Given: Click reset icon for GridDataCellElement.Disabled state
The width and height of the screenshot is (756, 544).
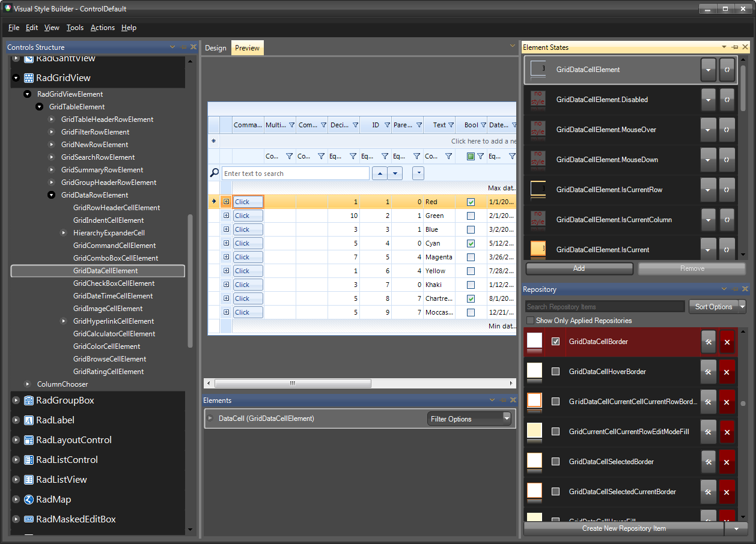Looking at the screenshot, I should click(x=727, y=100).
